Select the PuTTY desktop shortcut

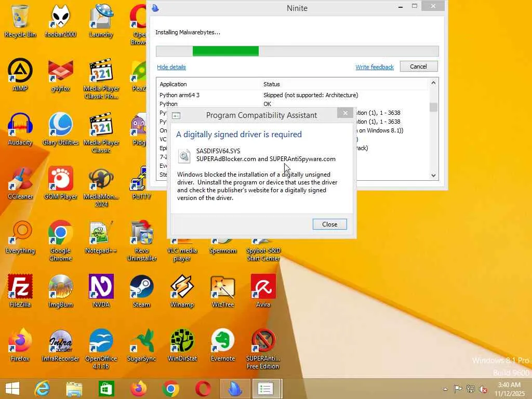[x=141, y=183]
